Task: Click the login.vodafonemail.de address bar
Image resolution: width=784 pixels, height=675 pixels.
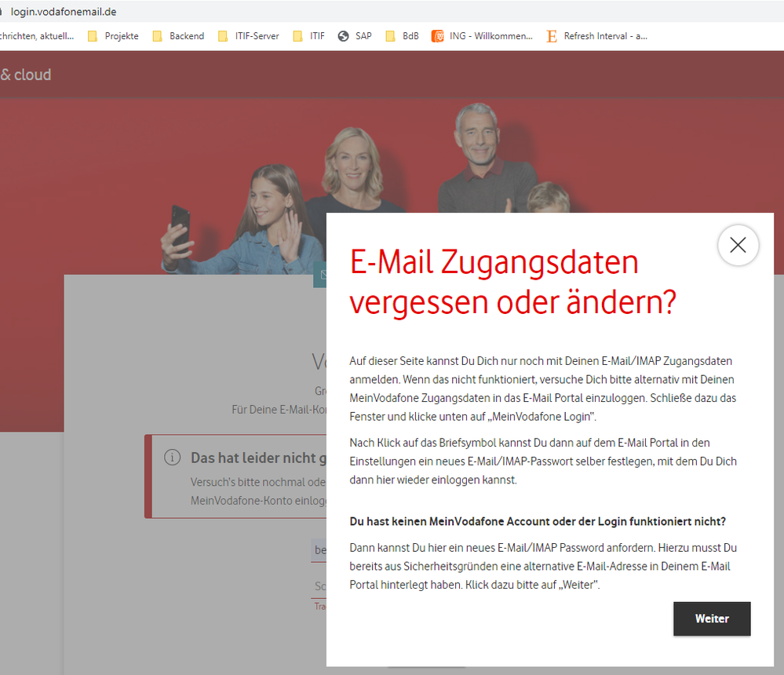Action: pyautogui.click(x=64, y=12)
